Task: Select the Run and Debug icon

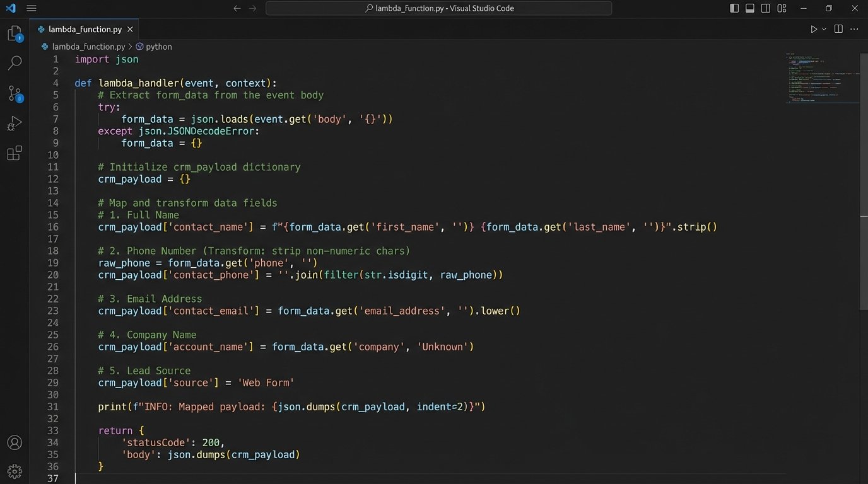Action: 15,123
